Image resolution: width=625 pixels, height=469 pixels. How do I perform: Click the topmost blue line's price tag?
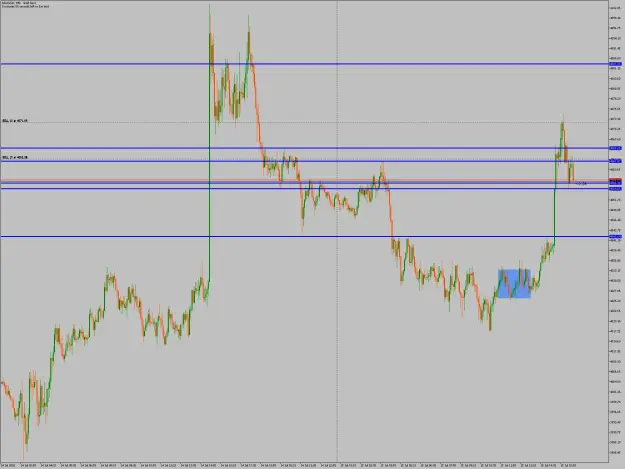click(x=615, y=64)
